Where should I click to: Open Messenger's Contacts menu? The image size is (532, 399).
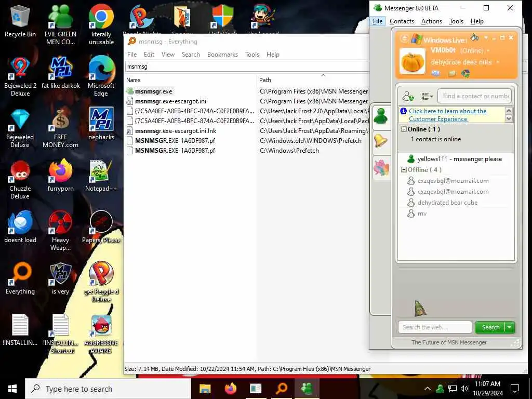tap(402, 21)
